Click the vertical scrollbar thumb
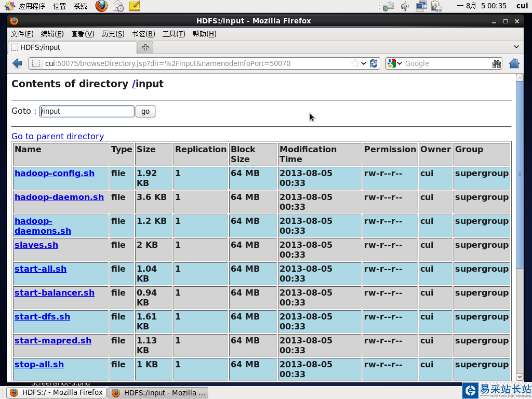The image size is (532, 399). click(520, 175)
